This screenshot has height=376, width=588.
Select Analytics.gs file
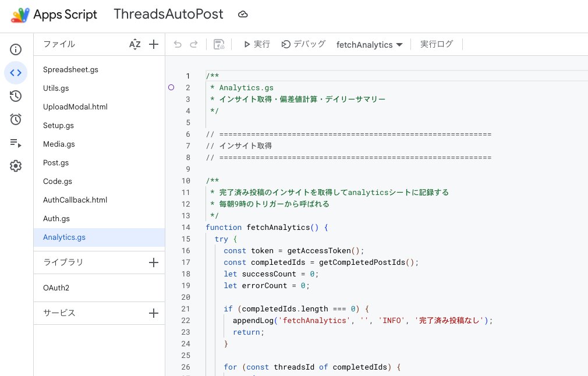100,237
